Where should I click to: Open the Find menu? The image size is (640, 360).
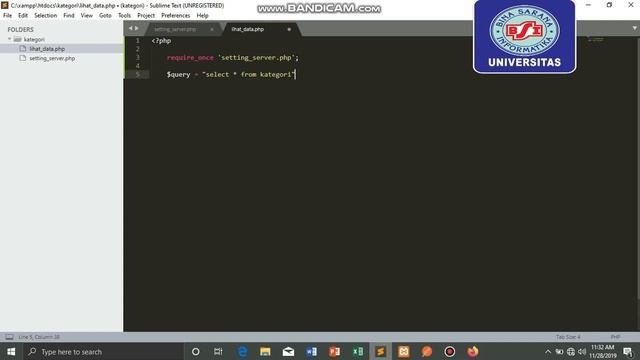(x=69, y=16)
